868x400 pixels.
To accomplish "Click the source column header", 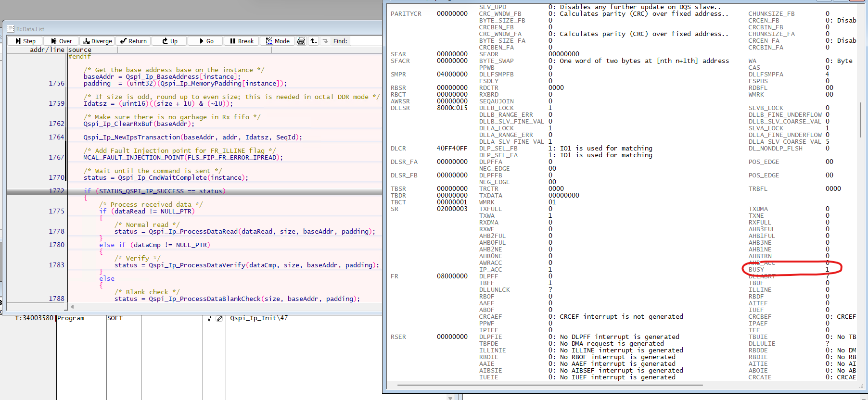I will [80, 50].
